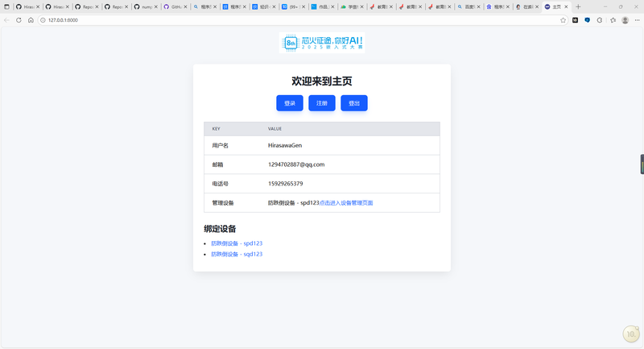Click the 欢迎来到主页 title

(322, 81)
